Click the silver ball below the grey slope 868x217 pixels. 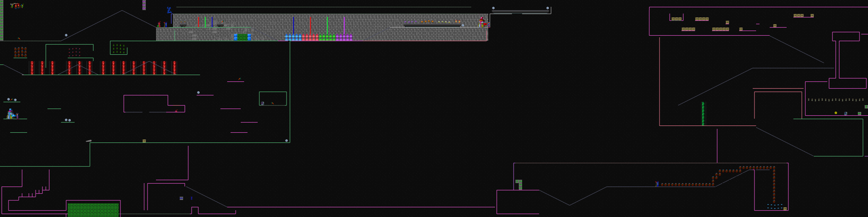coord(66,35)
